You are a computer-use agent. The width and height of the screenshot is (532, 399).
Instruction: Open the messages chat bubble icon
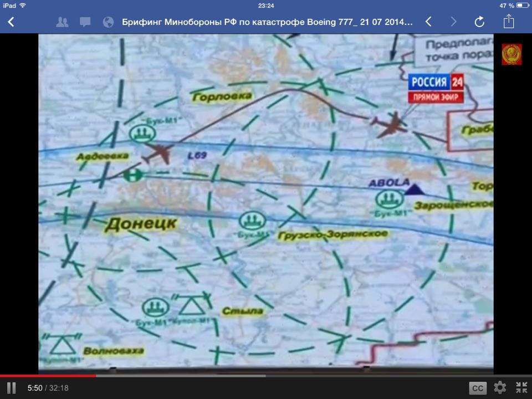pos(85,22)
